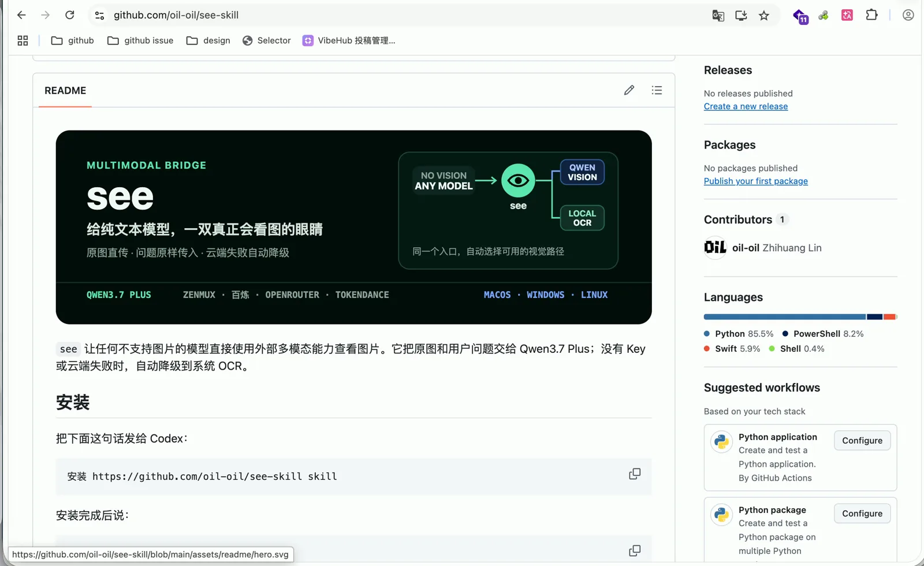Screen dimensions: 924x566
Task: Edit README with the pencil icon
Action: click(629, 90)
